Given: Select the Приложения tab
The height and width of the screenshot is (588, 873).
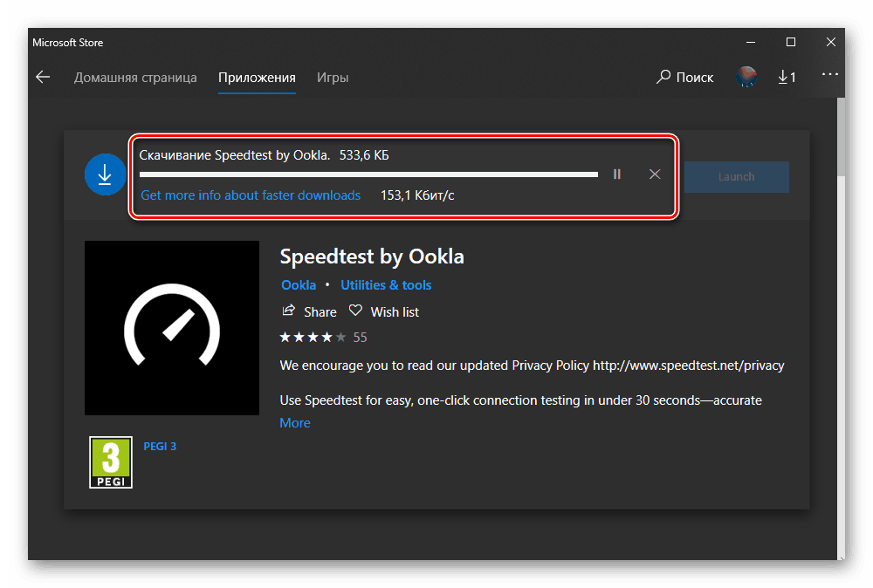Looking at the screenshot, I should (257, 78).
